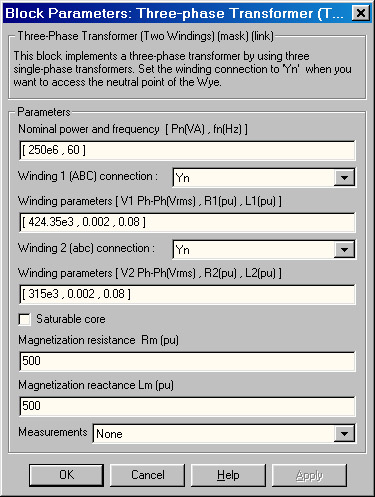The image size is (375, 497).
Task: Open the Help button
Action: click(x=228, y=475)
